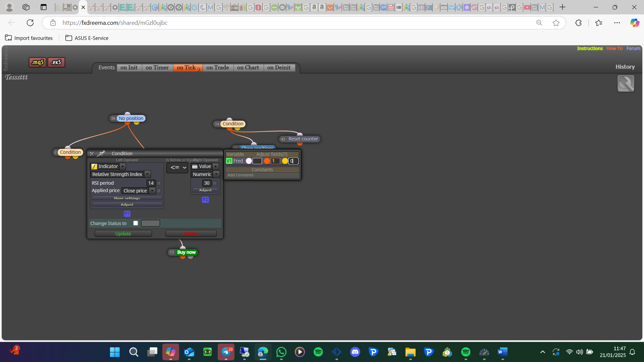This screenshot has width=644, height=362.
Task: Open Word from the taskbar
Action: (x=503, y=352)
